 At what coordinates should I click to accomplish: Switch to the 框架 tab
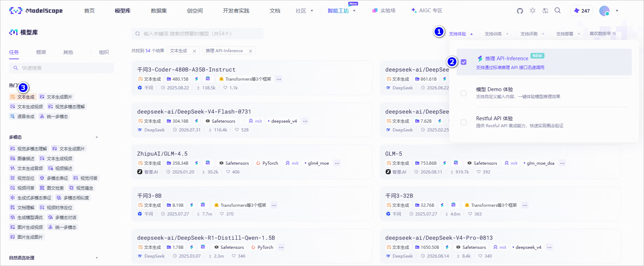[x=41, y=52]
